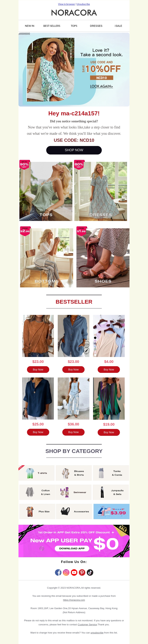Open the YouTube social icon

click(74, 572)
